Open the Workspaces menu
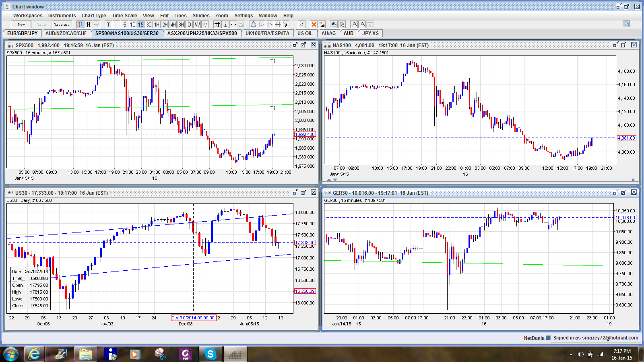 [28, 16]
